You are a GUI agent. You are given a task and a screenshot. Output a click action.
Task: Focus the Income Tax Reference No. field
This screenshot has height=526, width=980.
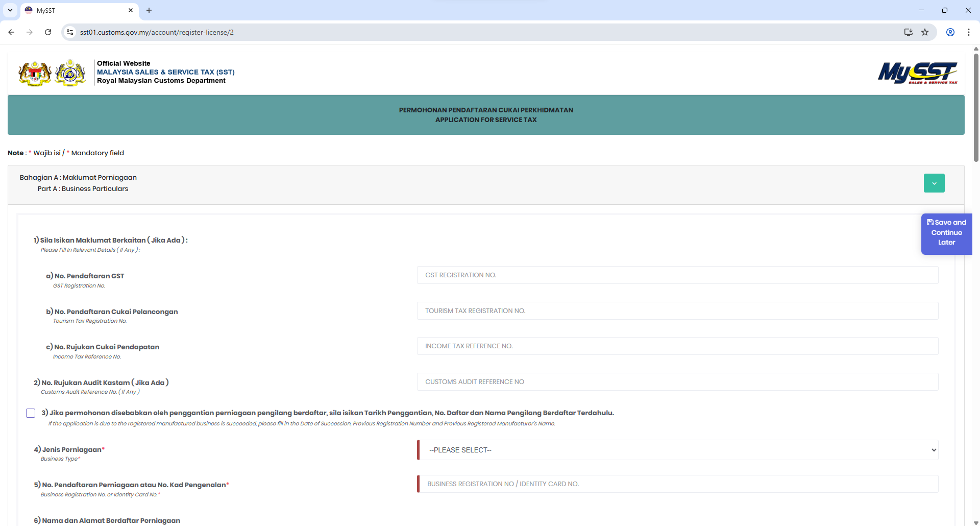coord(677,346)
